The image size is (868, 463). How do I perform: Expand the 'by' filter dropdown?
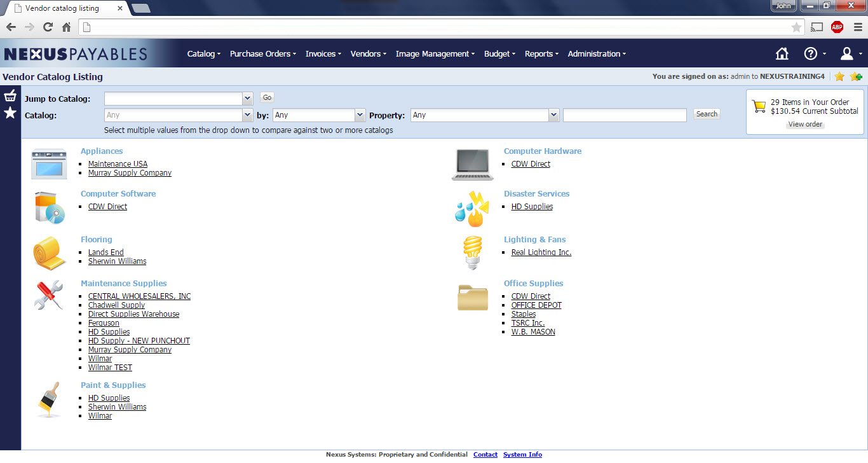(x=360, y=115)
